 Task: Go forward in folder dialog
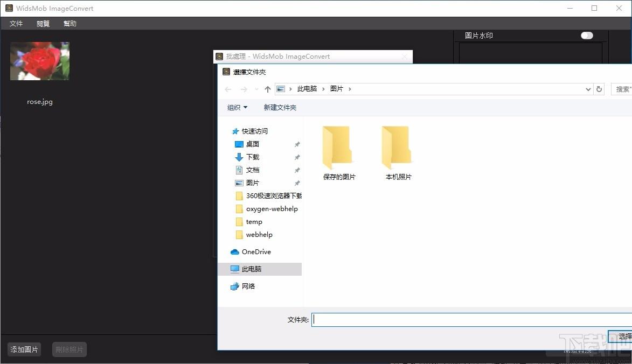(244, 89)
